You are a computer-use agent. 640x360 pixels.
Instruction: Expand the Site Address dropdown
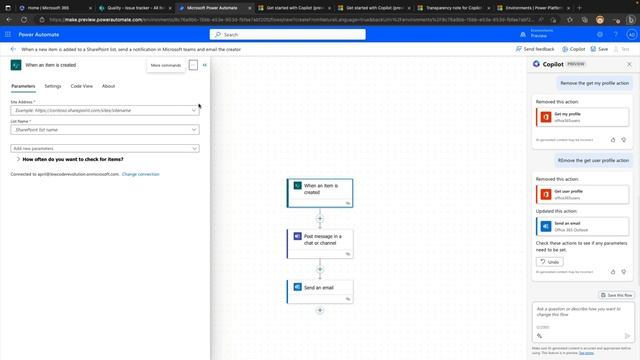click(x=194, y=110)
